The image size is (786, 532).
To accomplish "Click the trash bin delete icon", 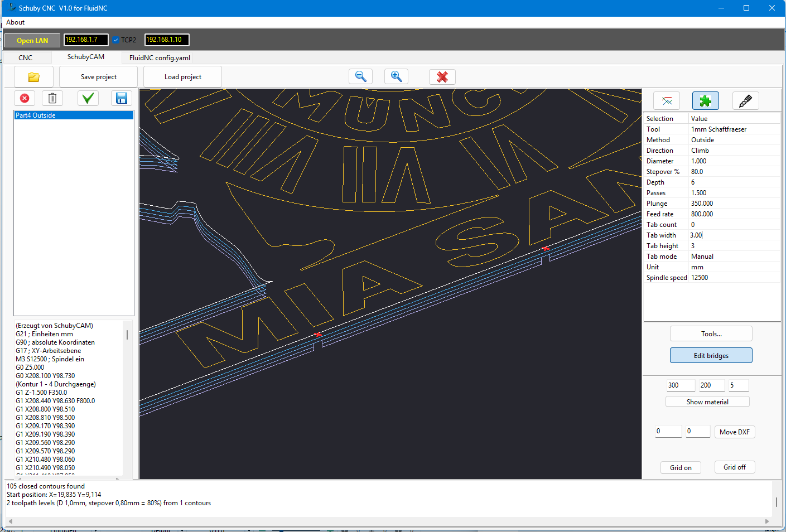I will pos(52,98).
